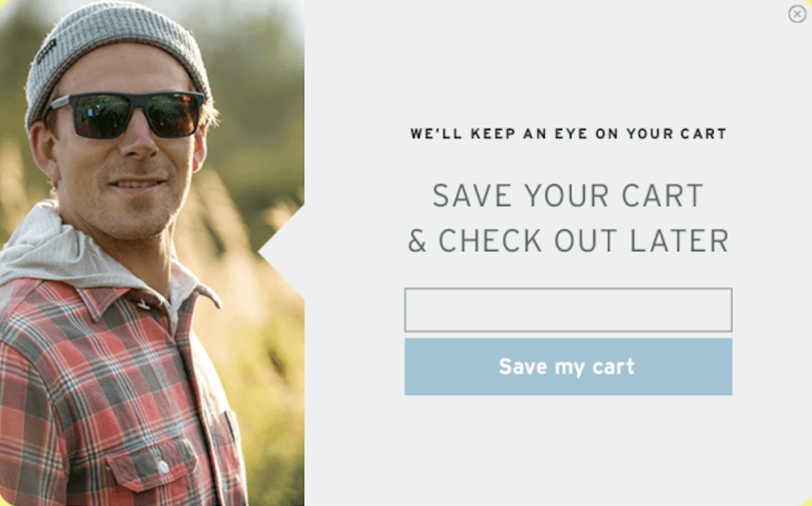Submit with the Save my cart button
Image resolution: width=812 pixels, height=506 pixels.
pyautogui.click(x=568, y=367)
